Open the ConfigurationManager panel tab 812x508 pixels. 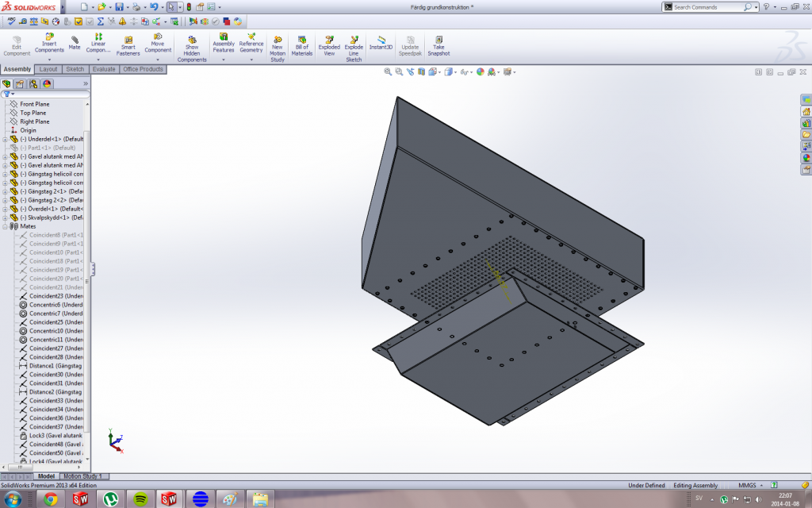coord(33,83)
